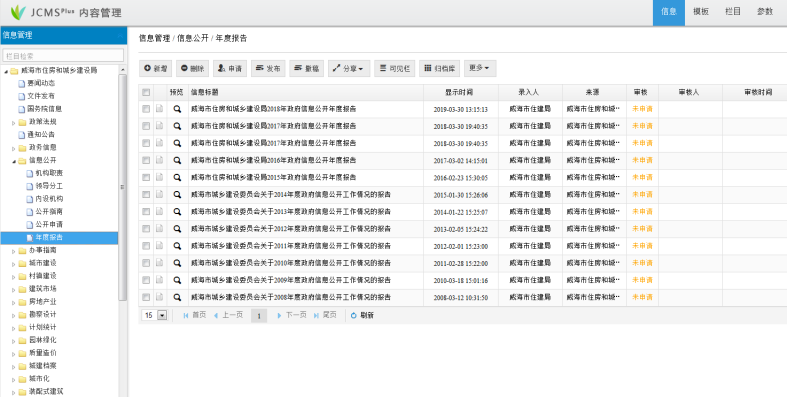The image size is (788, 397).
Task: Click the 归档库 archive toolbar button
Action: tap(439, 68)
